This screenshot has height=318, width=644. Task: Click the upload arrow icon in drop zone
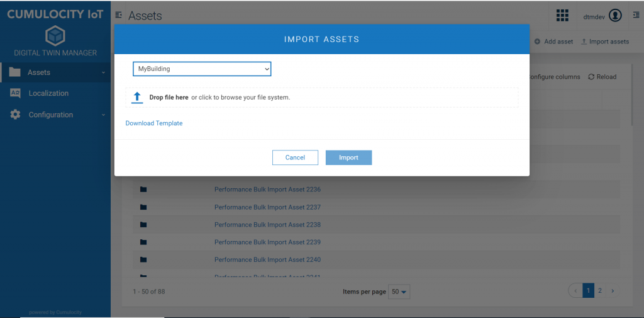138,98
